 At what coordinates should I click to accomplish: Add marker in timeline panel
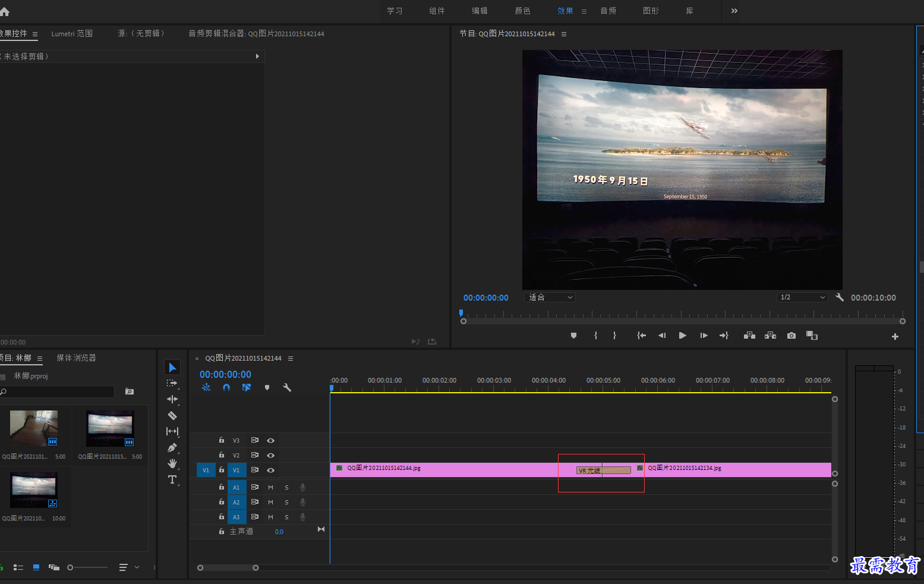click(267, 387)
